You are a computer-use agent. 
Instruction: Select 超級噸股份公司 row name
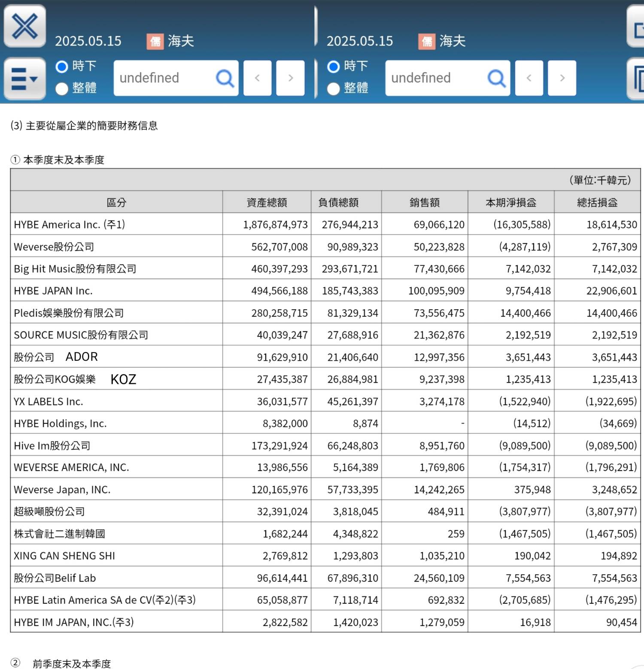49,511
